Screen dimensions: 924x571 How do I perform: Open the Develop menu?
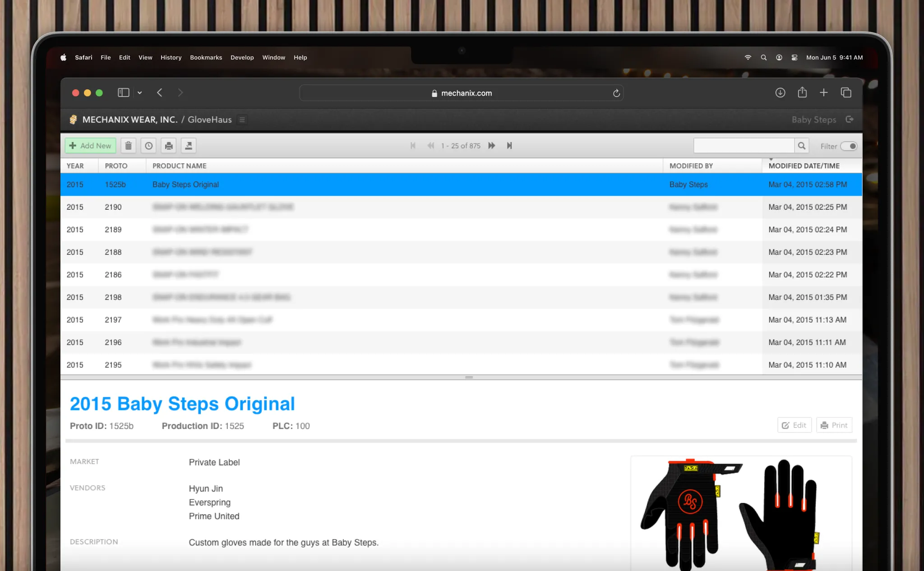pyautogui.click(x=242, y=57)
